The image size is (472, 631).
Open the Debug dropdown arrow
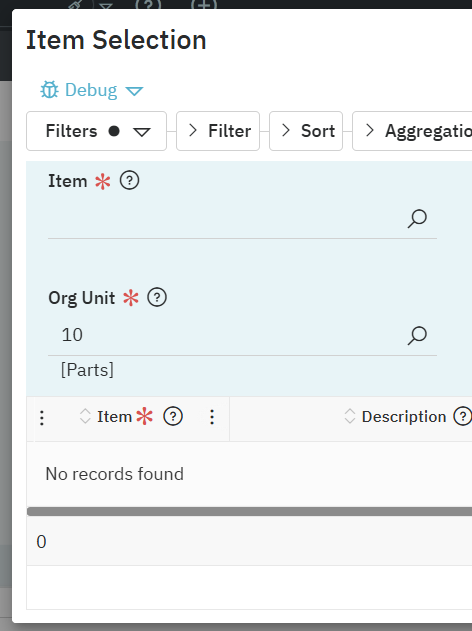click(x=134, y=91)
